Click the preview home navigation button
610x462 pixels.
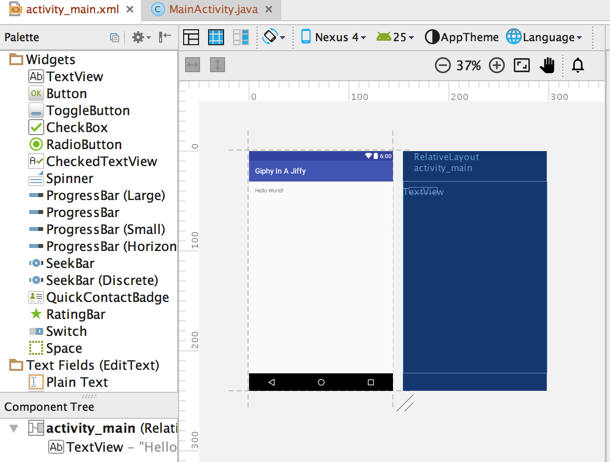click(x=321, y=382)
